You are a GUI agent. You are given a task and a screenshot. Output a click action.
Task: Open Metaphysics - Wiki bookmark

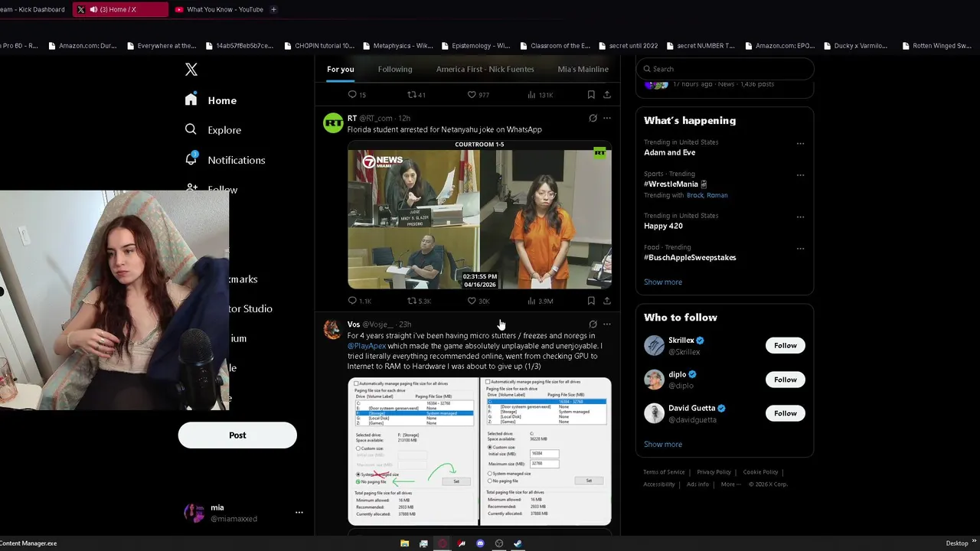coord(397,46)
